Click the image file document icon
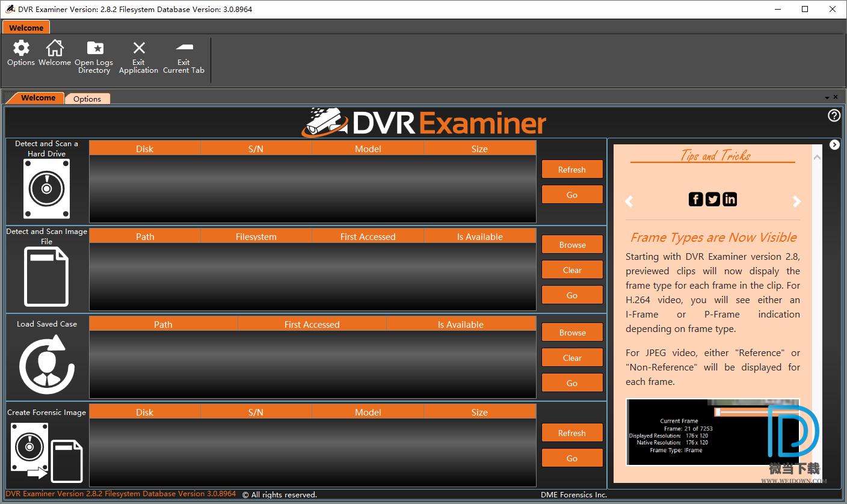The height and width of the screenshot is (504, 847). 46,277
